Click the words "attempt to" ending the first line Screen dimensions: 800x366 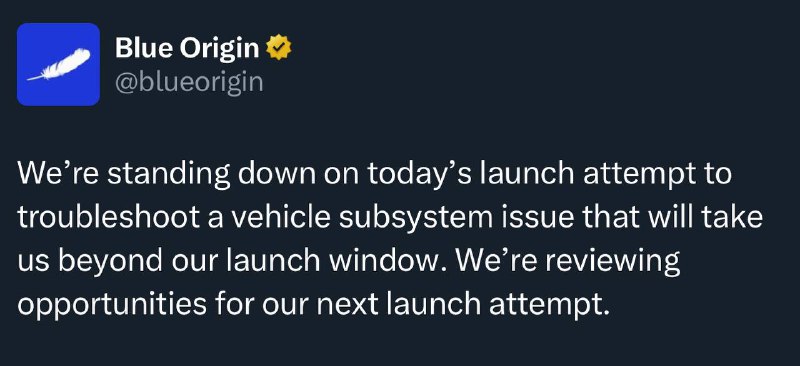click(657, 175)
